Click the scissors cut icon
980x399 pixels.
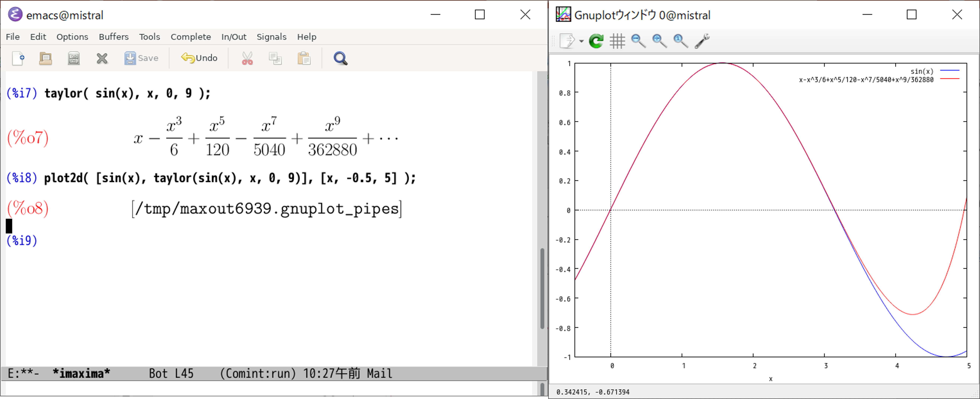[x=247, y=58]
